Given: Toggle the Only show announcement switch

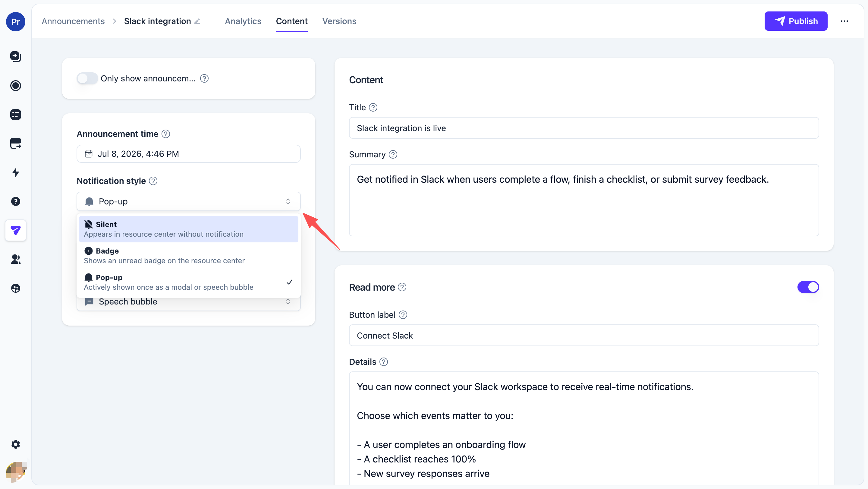Looking at the screenshot, I should coord(87,78).
